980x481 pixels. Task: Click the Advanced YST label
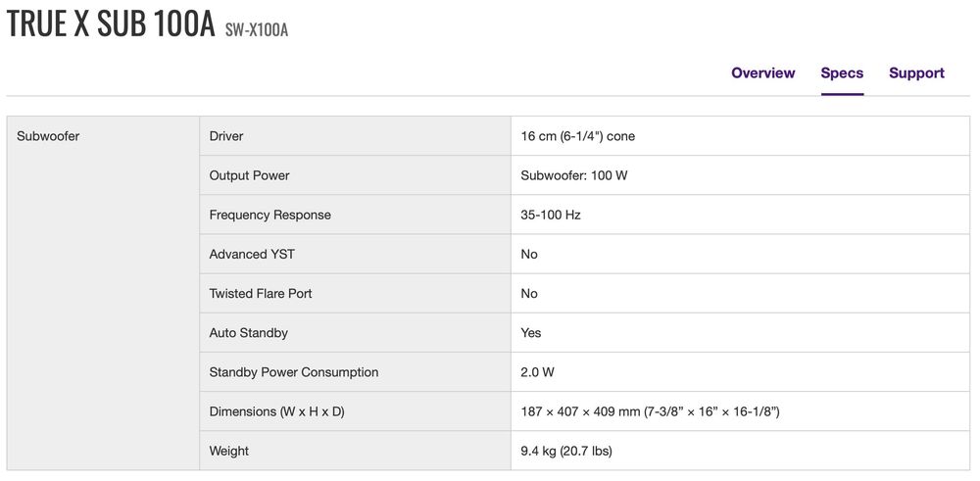252,254
